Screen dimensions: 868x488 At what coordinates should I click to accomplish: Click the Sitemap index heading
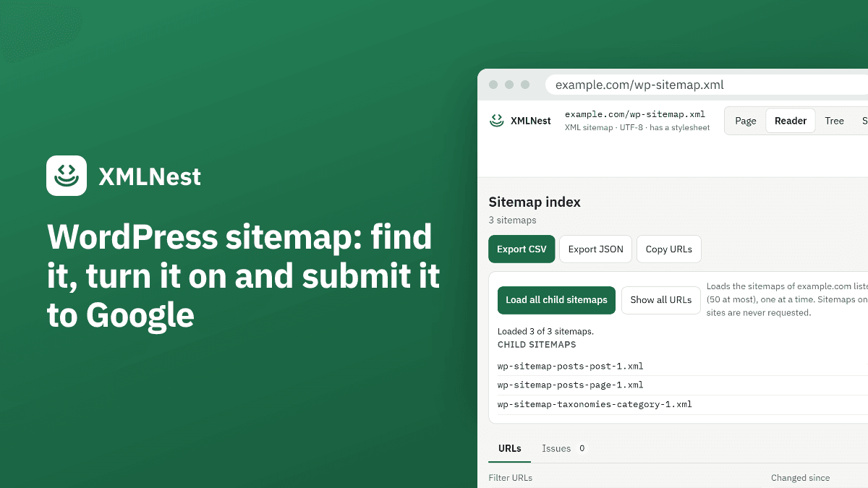tap(535, 202)
